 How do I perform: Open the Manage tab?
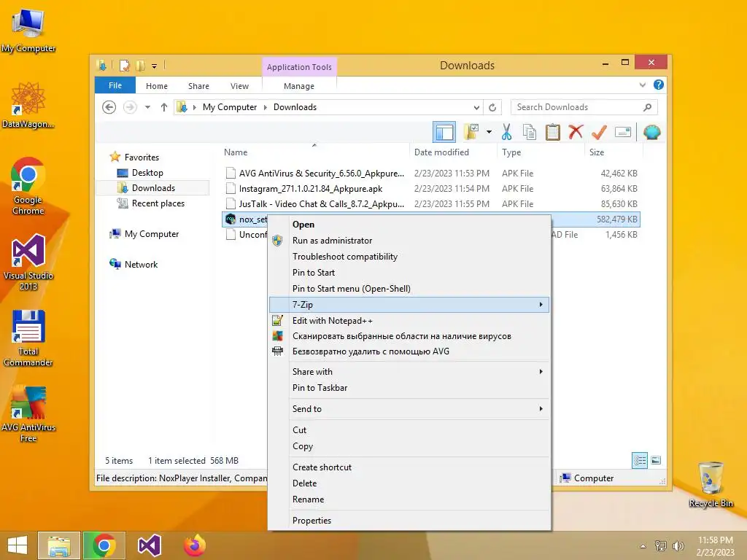click(x=298, y=86)
